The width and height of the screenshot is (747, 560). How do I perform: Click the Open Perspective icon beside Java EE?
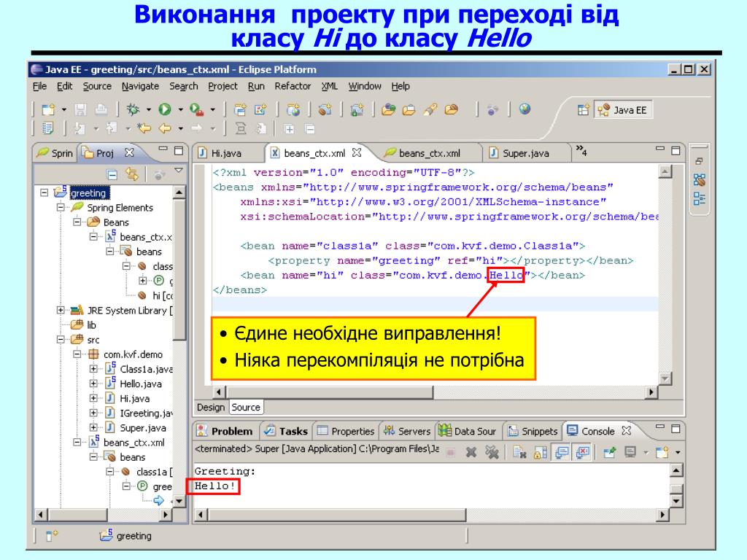point(584,110)
